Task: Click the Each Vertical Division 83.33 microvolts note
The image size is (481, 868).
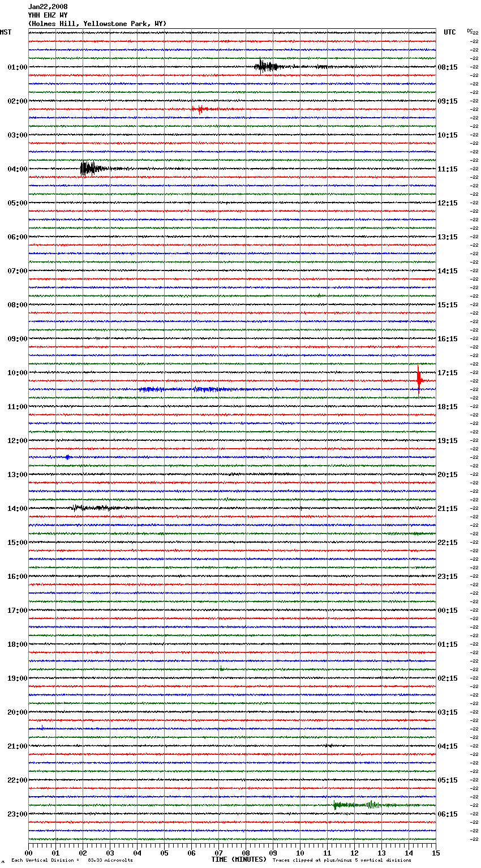Action: (72, 860)
